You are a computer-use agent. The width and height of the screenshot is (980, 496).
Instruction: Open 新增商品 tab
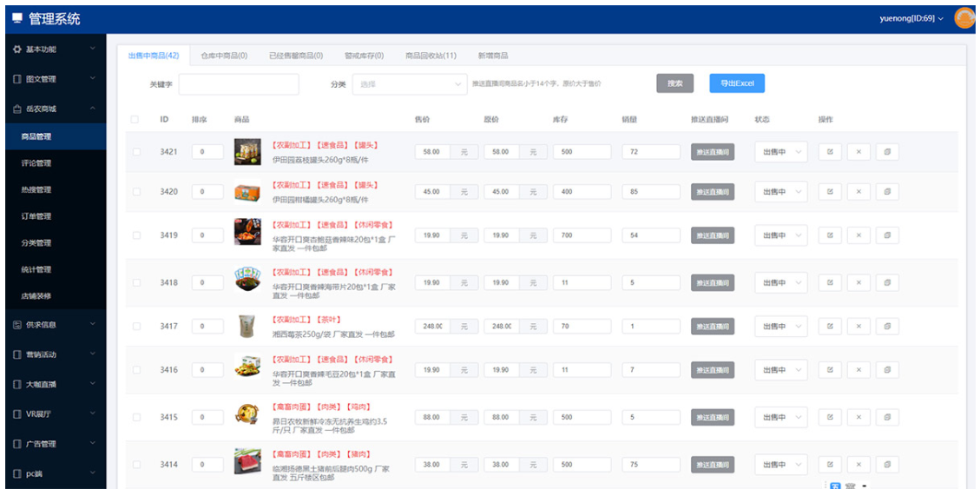coord(492,56)
